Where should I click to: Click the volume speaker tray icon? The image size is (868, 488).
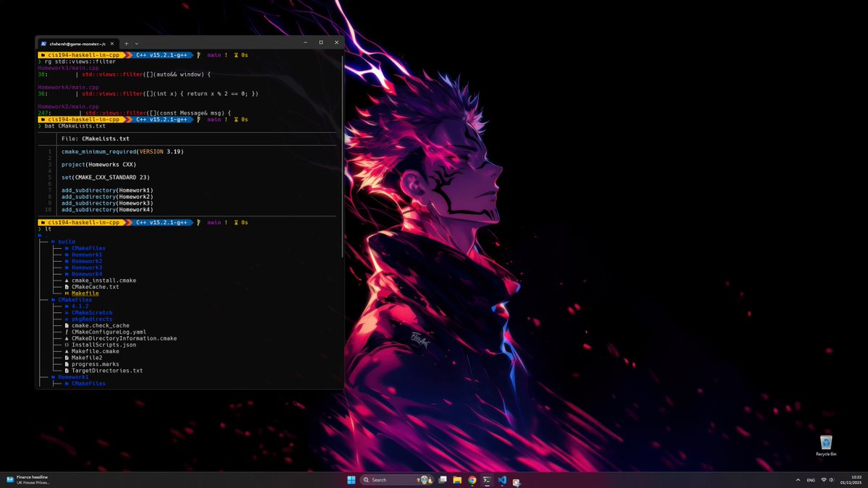tap(831, 480)
